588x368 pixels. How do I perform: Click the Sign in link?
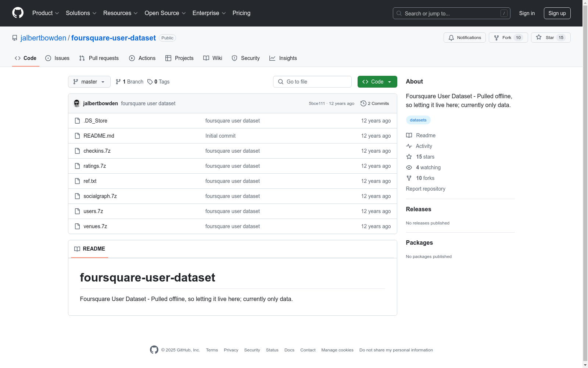527,13
